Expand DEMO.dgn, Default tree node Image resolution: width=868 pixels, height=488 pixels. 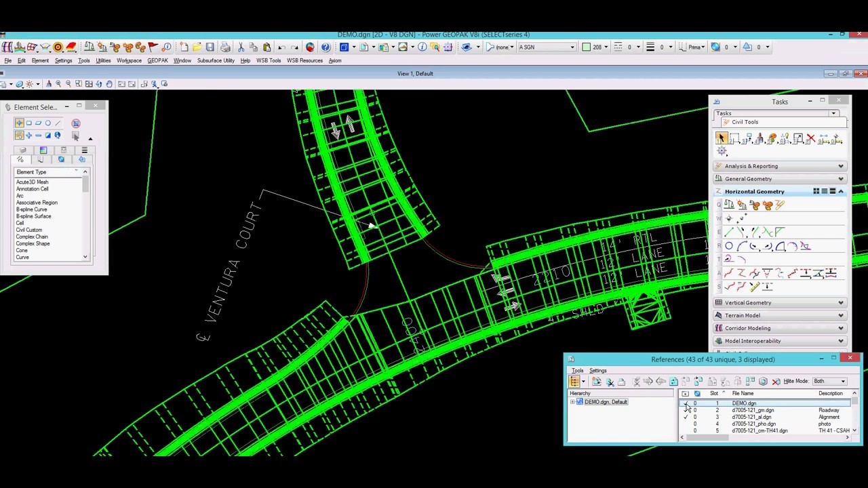click(x=572, y=403)
